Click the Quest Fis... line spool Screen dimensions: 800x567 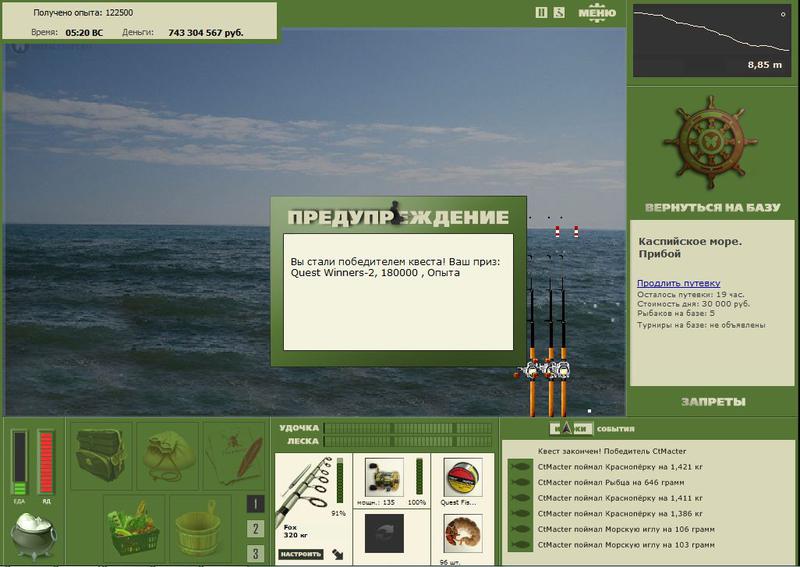pyautogui.click(x=463, y=477)
